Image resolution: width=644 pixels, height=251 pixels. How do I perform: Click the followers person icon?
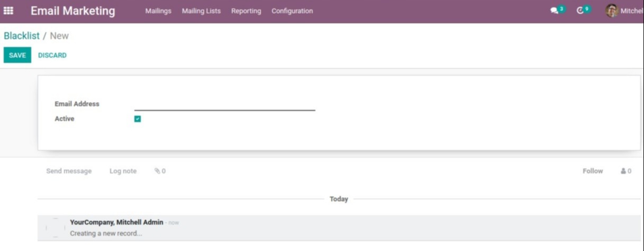(x=623, y=171)
